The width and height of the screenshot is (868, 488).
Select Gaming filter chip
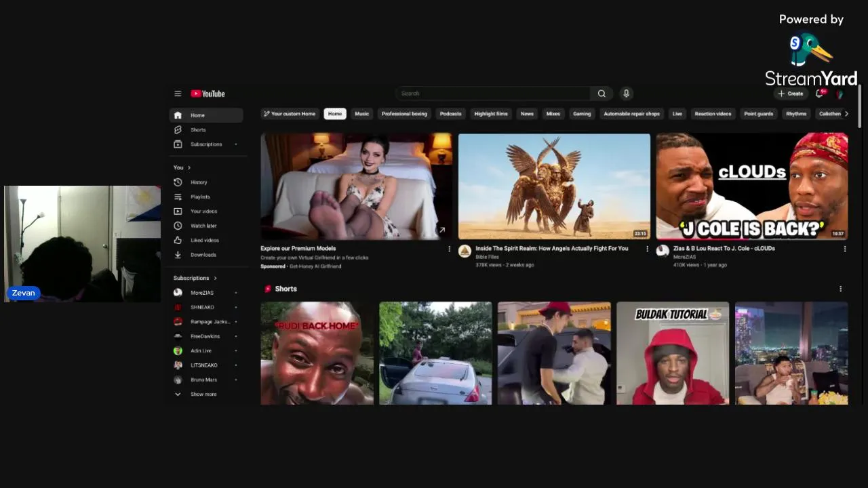(582, 114)
